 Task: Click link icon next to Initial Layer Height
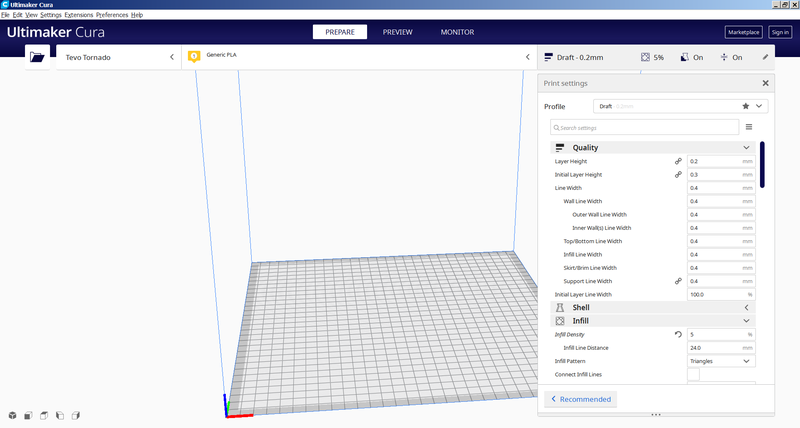tap(678, 174)
